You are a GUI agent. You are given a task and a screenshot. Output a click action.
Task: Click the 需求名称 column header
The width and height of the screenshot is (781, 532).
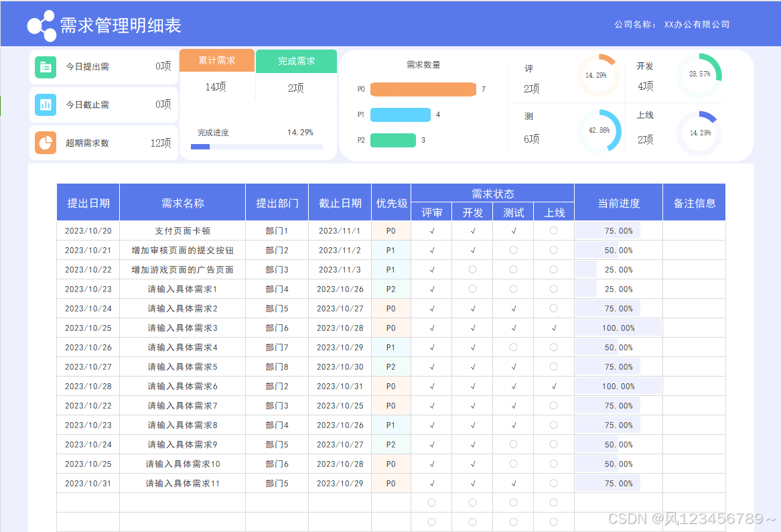(183, 203)
